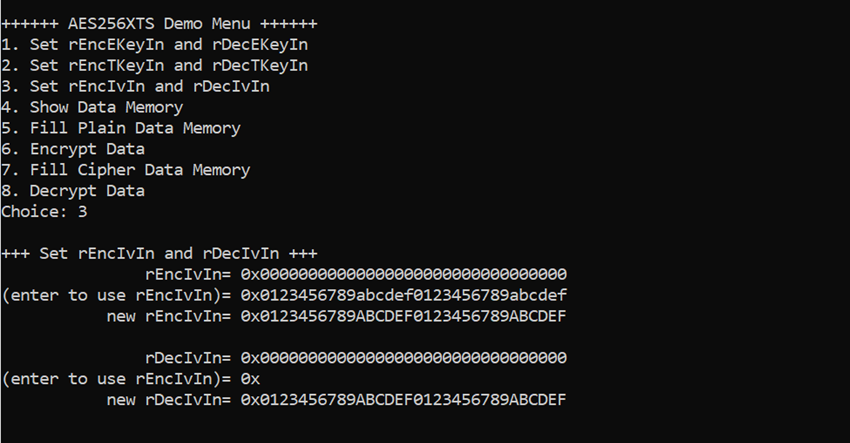Viewport: 850px width, 443px height.
Task: Click menu entry 5 Fill Plain Data Memory
Action: pos(121,129)
